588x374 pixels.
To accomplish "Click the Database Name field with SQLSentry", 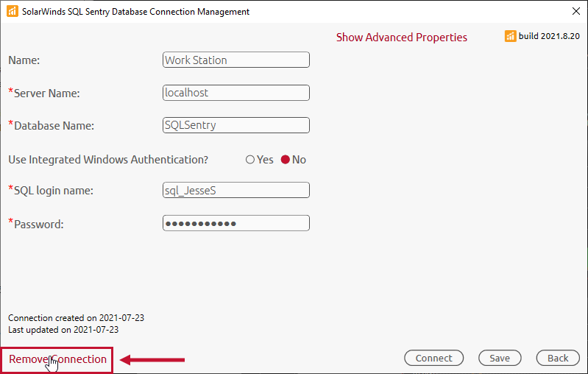I will [x=235, y=125].
